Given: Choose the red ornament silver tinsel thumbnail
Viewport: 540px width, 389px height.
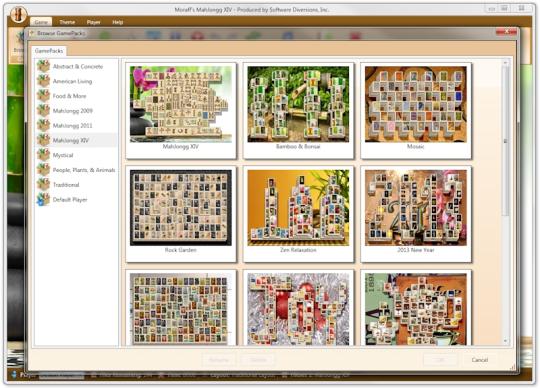Looking at the screenshot, I should [x=298, y=308].
